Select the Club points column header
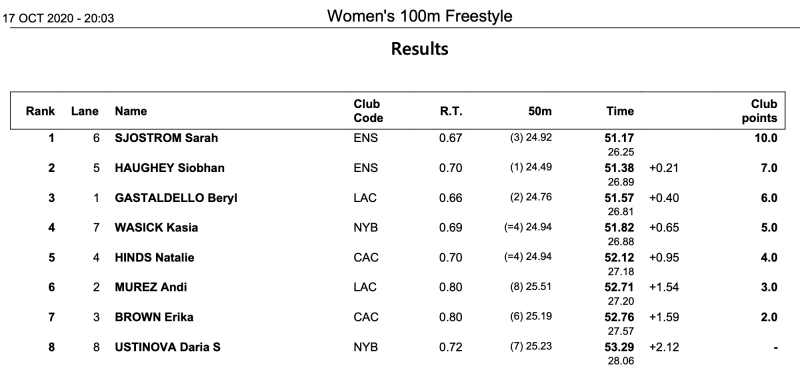 click(x=760, y=111)
